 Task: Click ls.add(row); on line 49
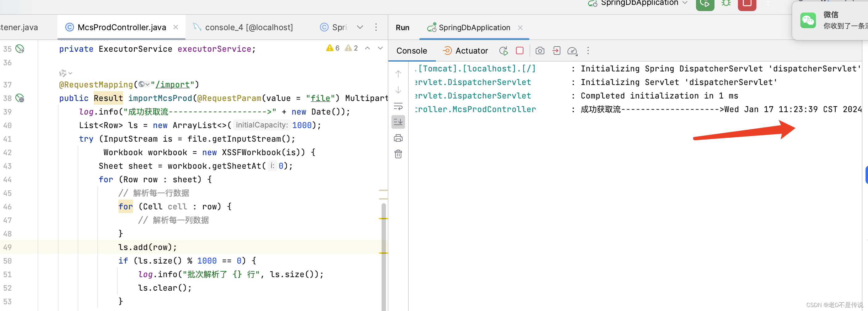coord(147,247)
